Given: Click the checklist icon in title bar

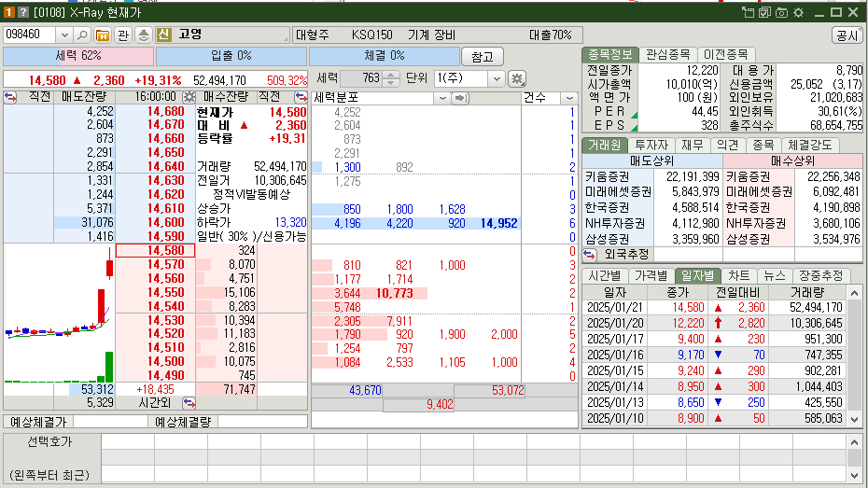Looking at the screenshot, I should click(x=764, y=12).
